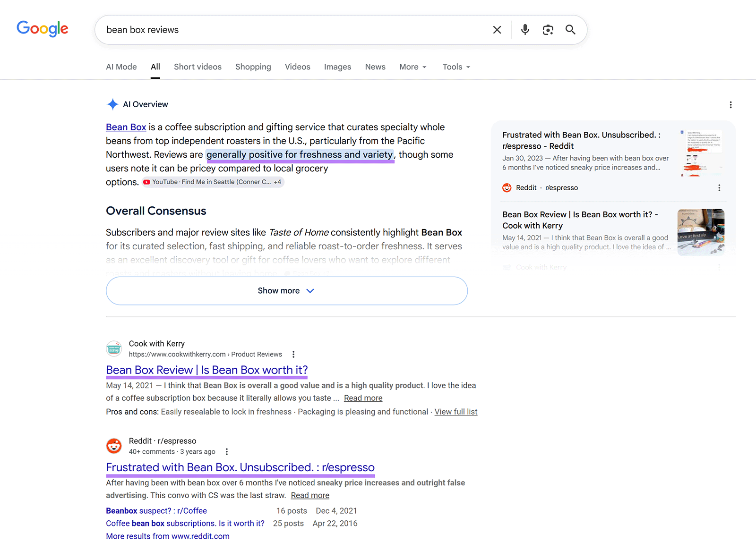Click the '16 posts' text
756x559 pixels.
[292, 511]
